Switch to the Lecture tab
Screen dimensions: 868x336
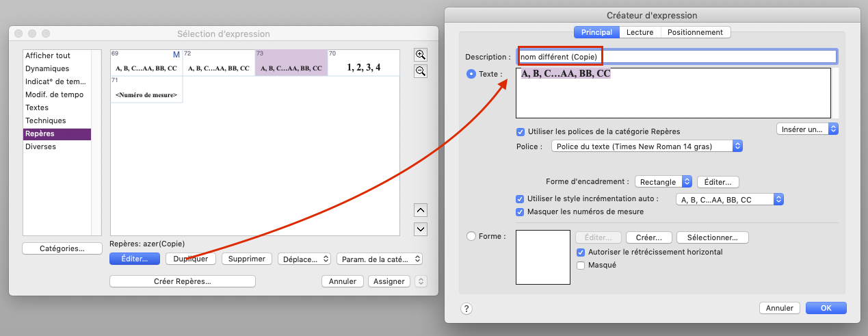tap(640, 32)
